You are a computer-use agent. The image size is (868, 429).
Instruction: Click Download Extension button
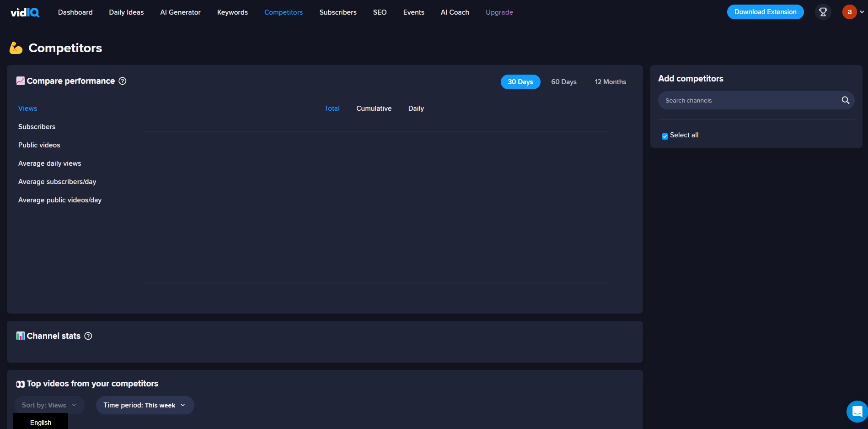pos(766,12)
